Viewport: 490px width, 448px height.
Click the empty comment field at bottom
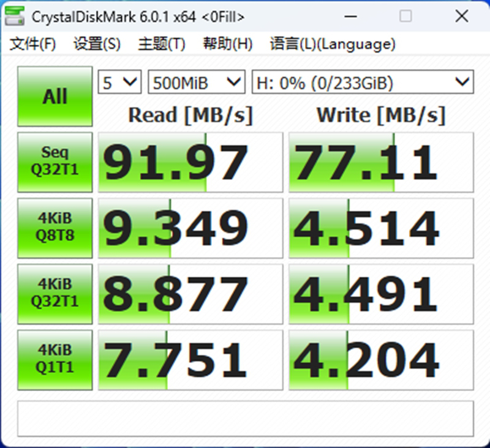[x=245, y=419]
